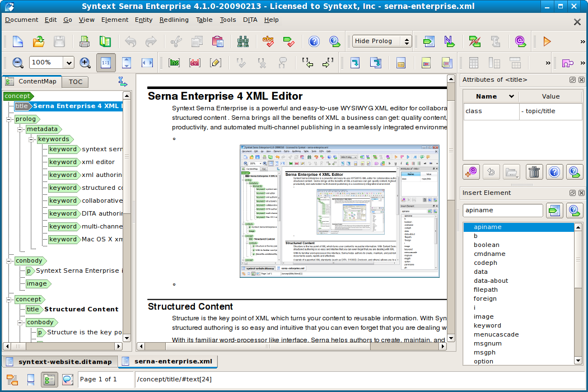Screen dimensions: 588x392
Task: Click the document vertical scrollbar
Action: [x=451, y=208]
